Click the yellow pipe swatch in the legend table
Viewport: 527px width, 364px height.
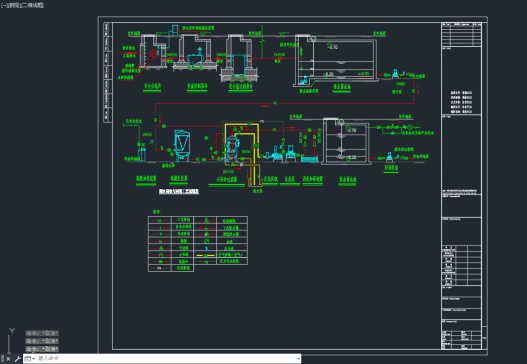point(205,255)
